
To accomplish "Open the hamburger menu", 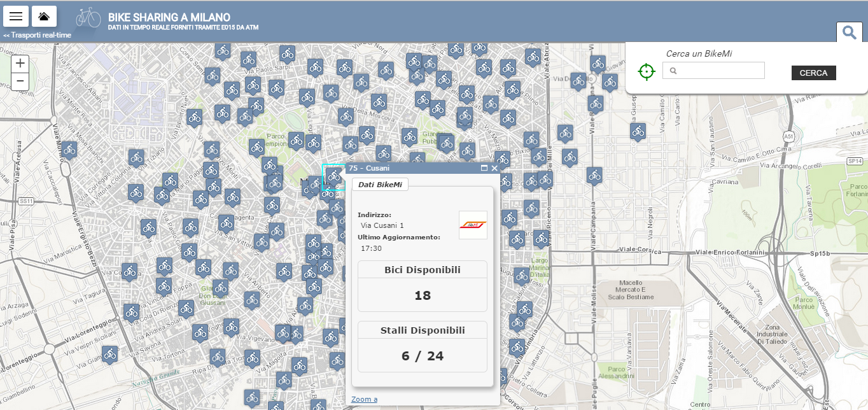I will 17,16.
